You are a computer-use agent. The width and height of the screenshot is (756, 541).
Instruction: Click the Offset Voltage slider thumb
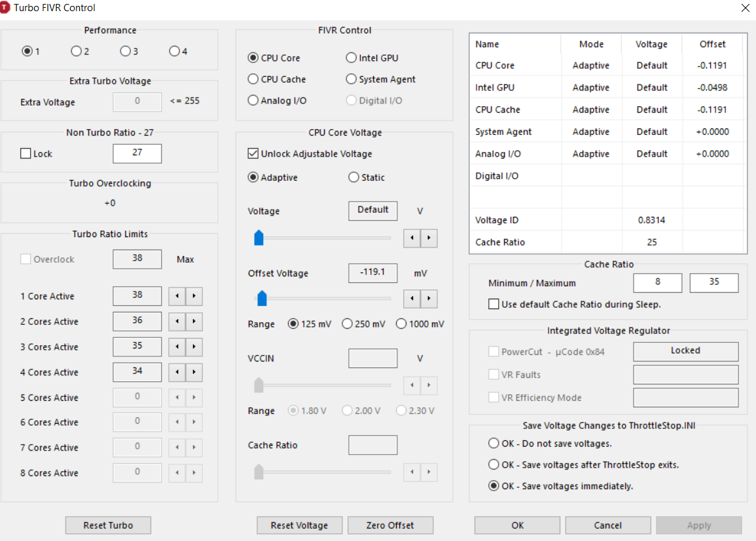pos(262,298)
